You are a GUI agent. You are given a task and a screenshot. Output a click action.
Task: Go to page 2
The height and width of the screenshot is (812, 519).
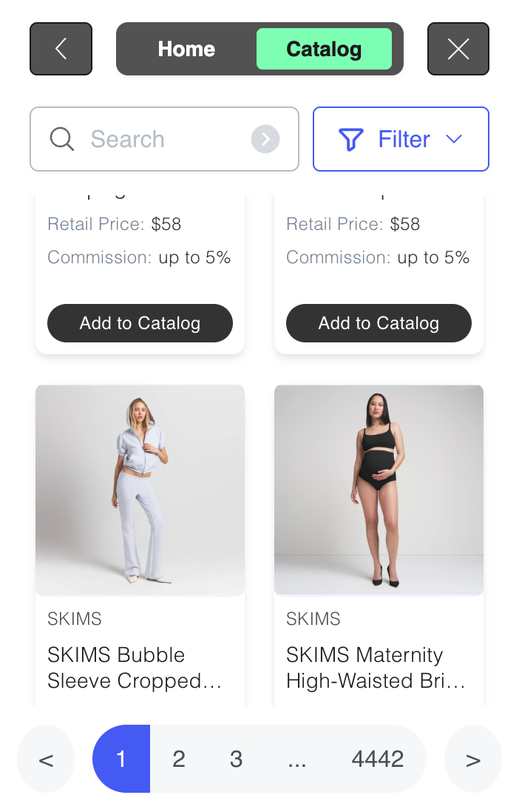tap(179, 759)
